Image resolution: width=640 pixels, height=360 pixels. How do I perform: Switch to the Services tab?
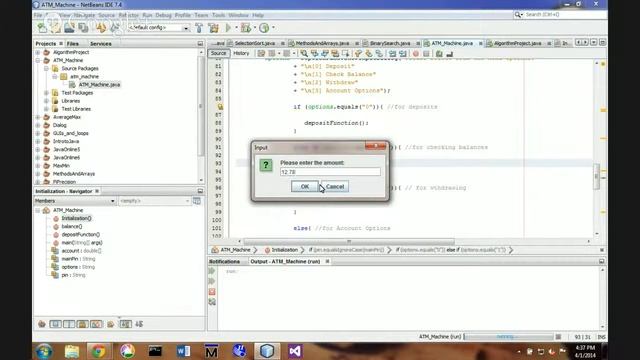click(101, 44)
